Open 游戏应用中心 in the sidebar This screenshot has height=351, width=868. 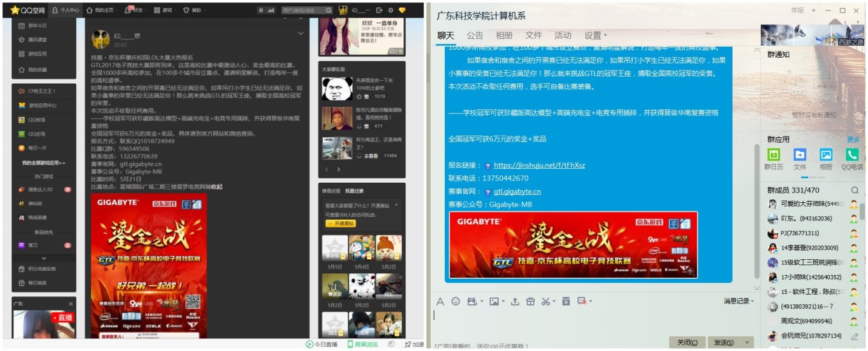point(37,105)
